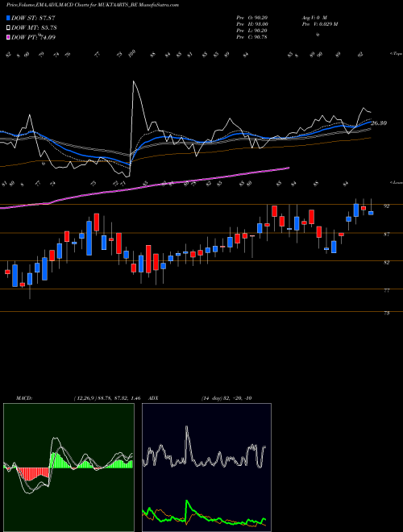This screenshot has height=532, width=403.
Task: Click the 'ADX' panel heading
Action: (153, 398)
